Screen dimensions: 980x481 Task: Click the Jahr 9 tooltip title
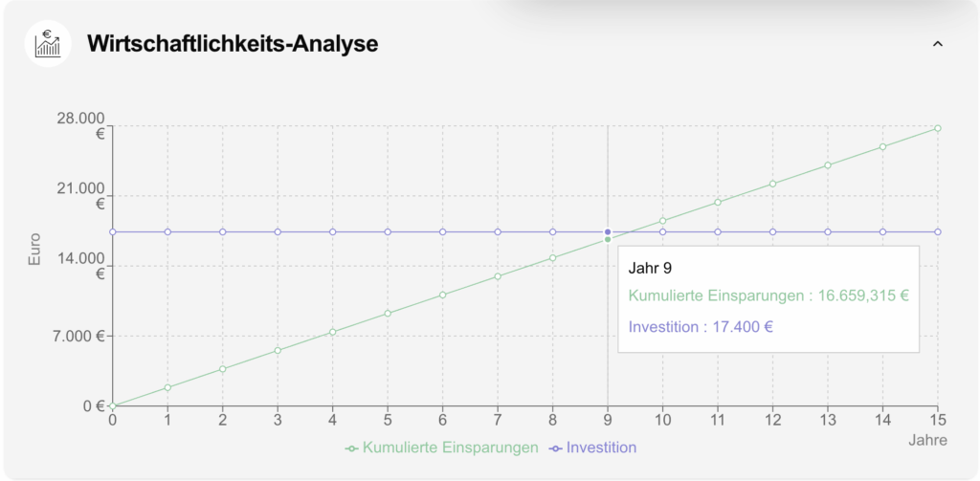coord(651,269)
